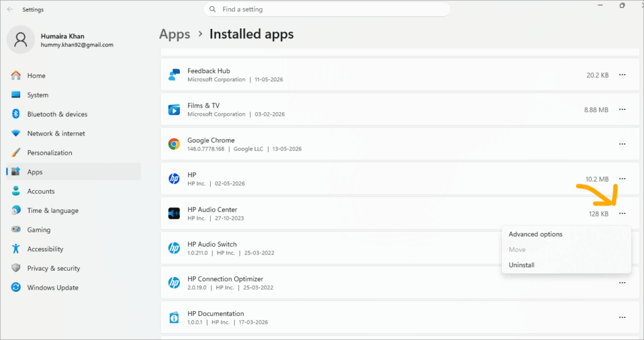The width and height of the screenshot is (644, 340).
Task: Open the Home settings page
Action: pyautogui.click(x=74, y=76)
